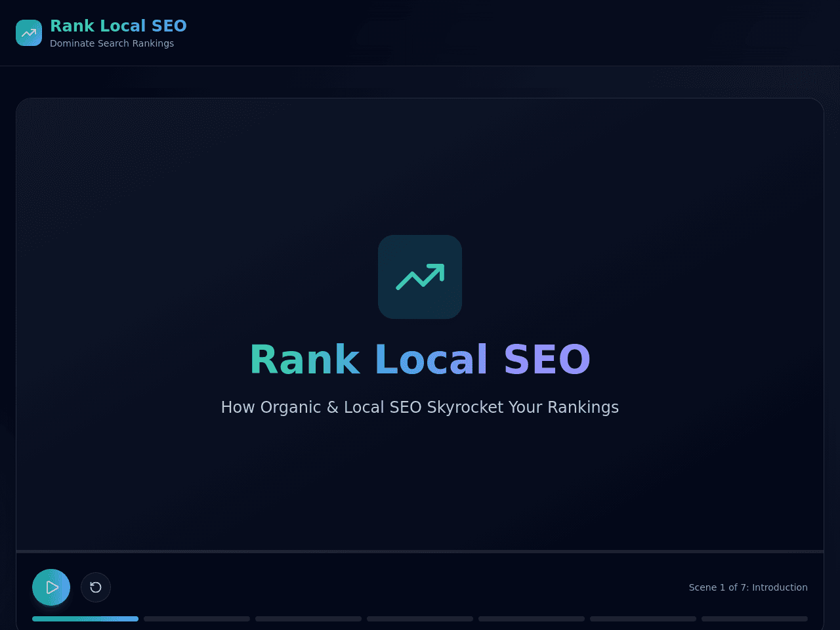The width and height of the screenshot is (840, 630).
Task: Jump to scene 2 progress segment
Action: pyautogui.click(x=197, y=619)
